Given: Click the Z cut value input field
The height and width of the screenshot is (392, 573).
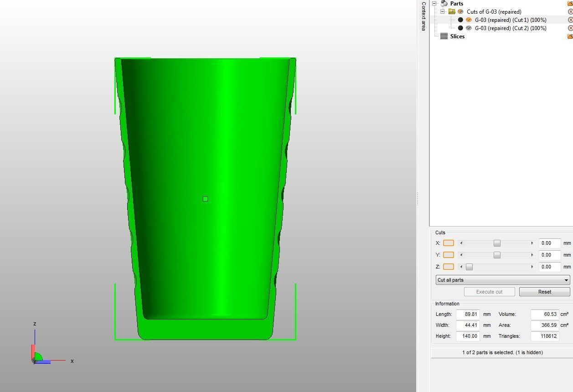Looking at the screenshot, I should coord(549,267).
